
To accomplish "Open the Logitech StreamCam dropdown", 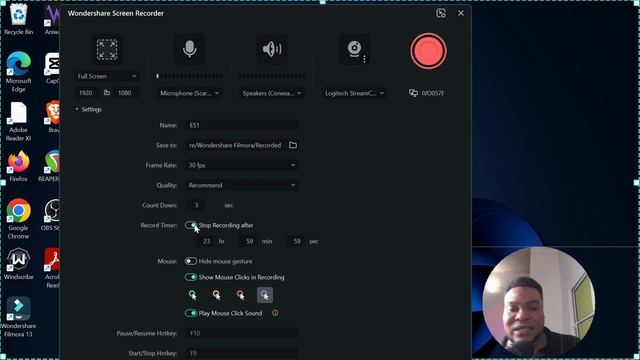I will pos(354,93).
